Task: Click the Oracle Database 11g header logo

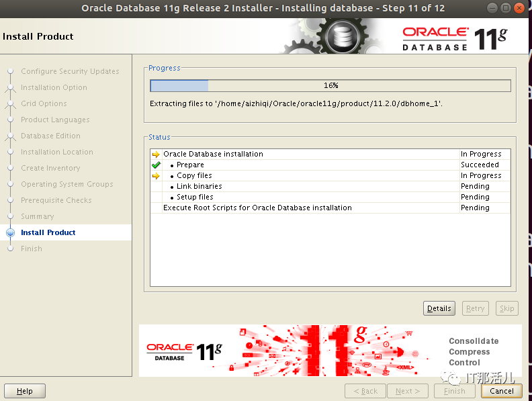Action: (x=455, y=39)
